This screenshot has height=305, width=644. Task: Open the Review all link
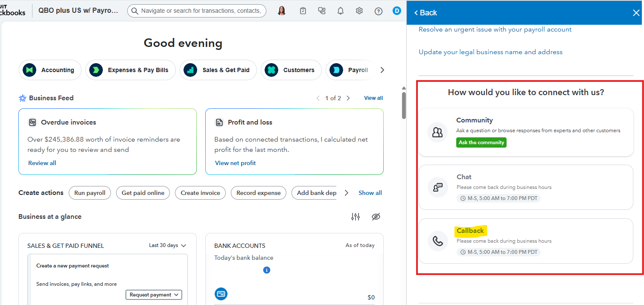tap(42, 163)
